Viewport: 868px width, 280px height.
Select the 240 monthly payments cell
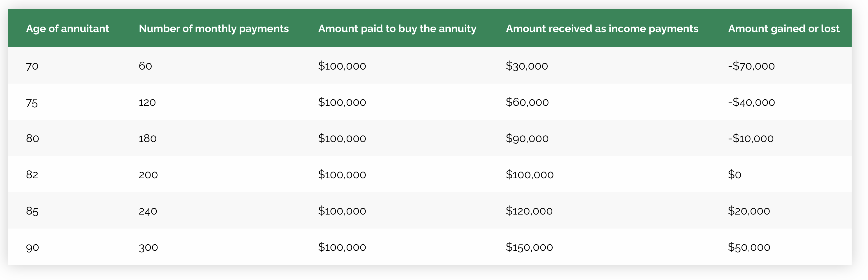click(148, 211)
